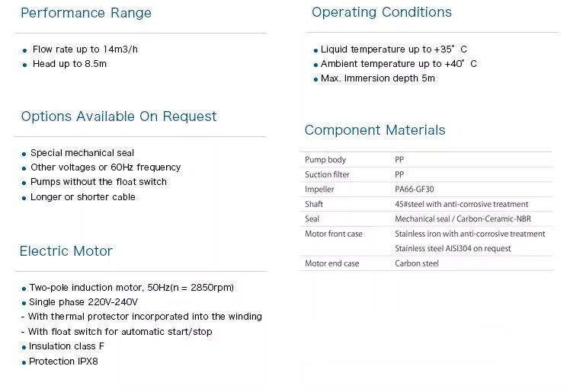
Task: Click the Options Available On Request heading
Action: pyautogui.click(x=119, y=116)
